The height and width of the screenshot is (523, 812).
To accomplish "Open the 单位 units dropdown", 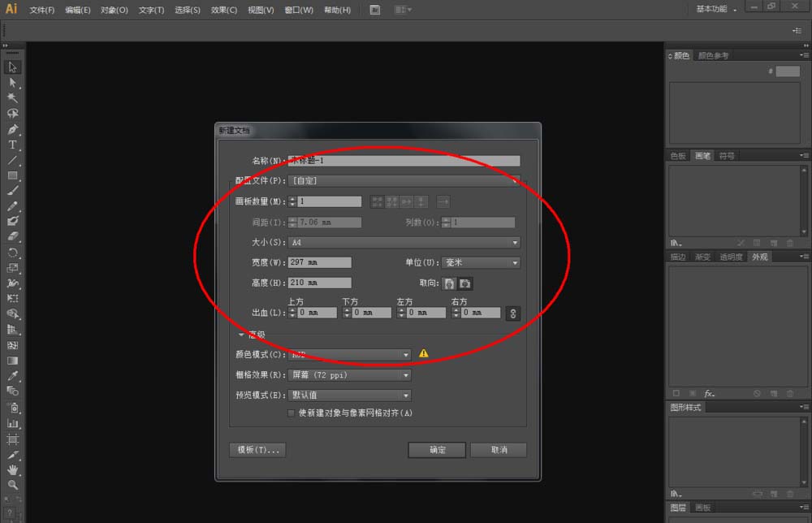I will 481,262.
